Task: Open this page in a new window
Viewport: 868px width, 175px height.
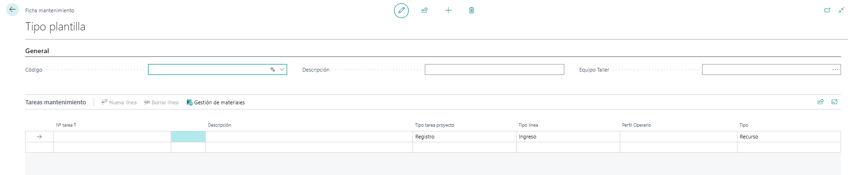Action: [827, 10]
